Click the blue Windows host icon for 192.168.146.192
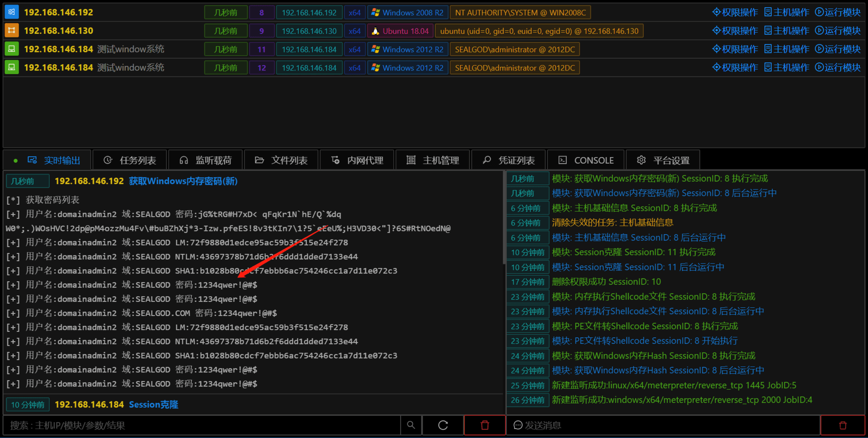The image size is (868, 438). (12, 12)
